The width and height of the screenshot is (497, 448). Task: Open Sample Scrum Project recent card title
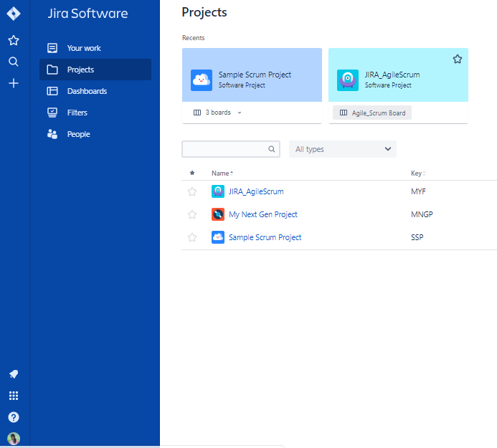tap(255, 75)
